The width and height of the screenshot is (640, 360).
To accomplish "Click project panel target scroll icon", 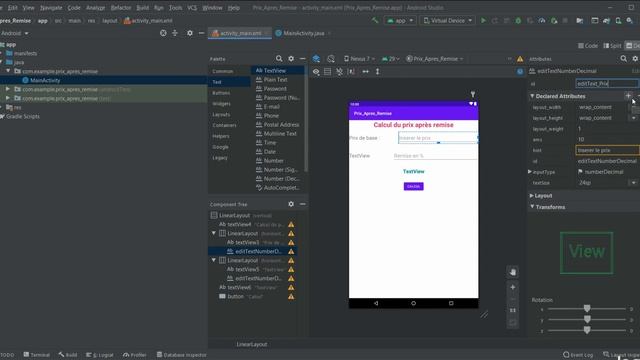I will pyautogui.click(x=163, y=33).
